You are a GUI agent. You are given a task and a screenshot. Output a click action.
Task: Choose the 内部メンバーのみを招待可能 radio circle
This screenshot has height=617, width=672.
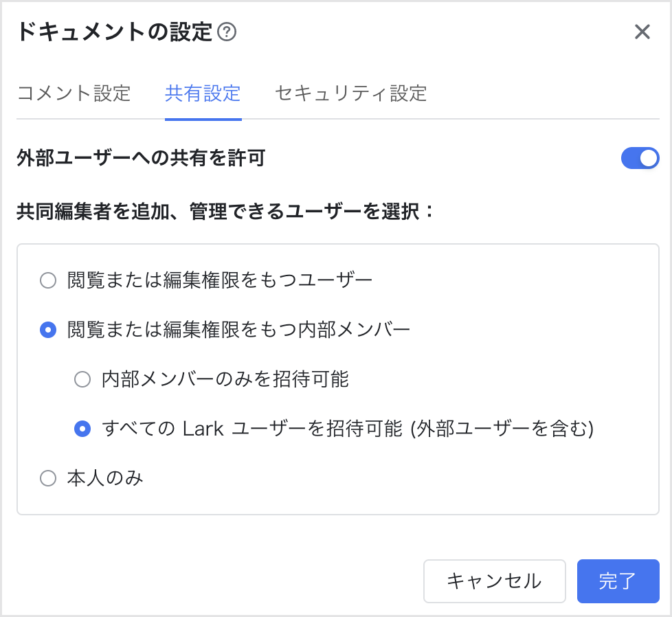pos(82,379)
